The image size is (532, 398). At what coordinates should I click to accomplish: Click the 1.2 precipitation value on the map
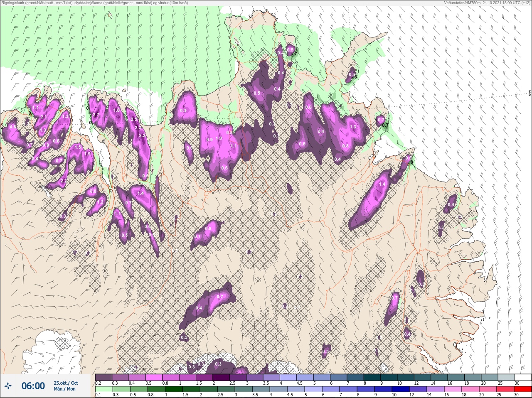coord(101,202)
